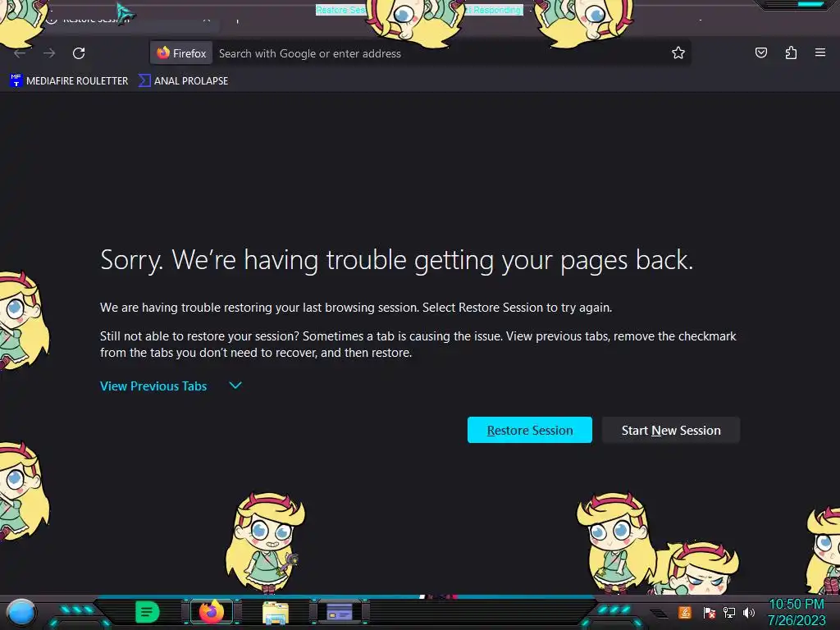Go forward using the forward arrow
This screenshot has width=840, height=630.
click(49, 53)
